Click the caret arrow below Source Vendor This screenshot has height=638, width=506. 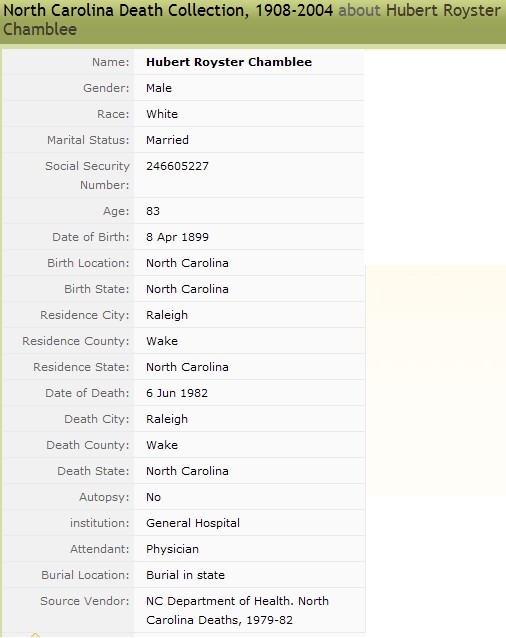[35, 635]
